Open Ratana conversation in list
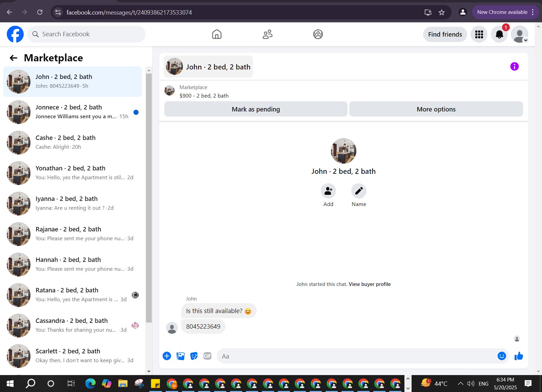542x392 pixels. click(72, 295)
